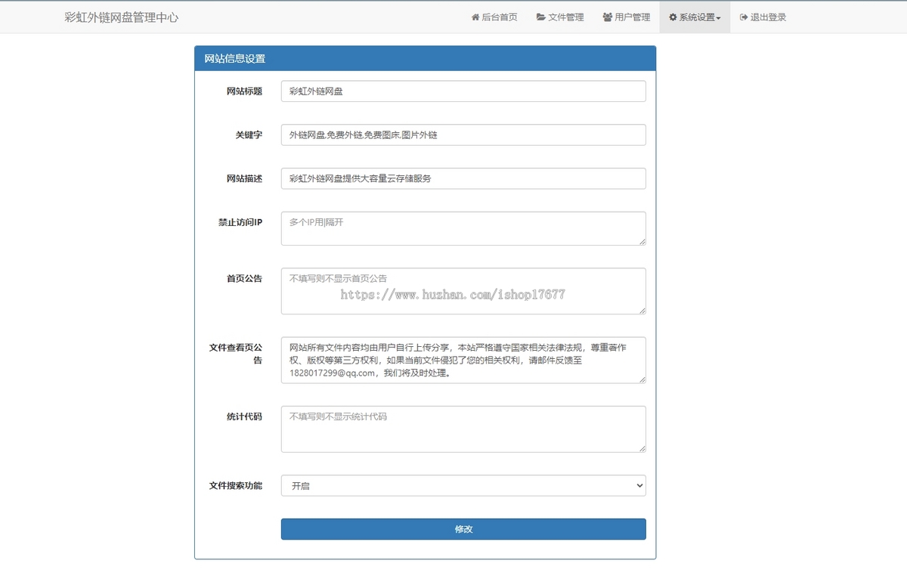Click the 网站描述 field label
907x588 pixels.
(x=244, y=178)
